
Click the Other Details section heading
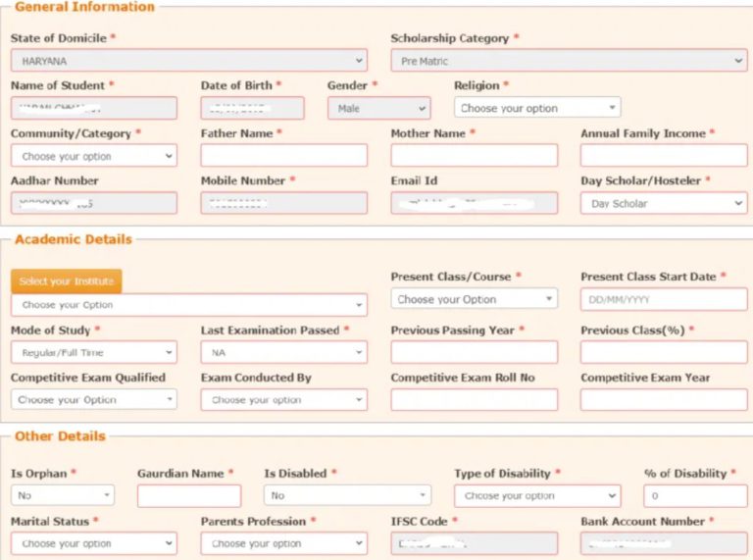pyautogui.click(x=60, y=436)
